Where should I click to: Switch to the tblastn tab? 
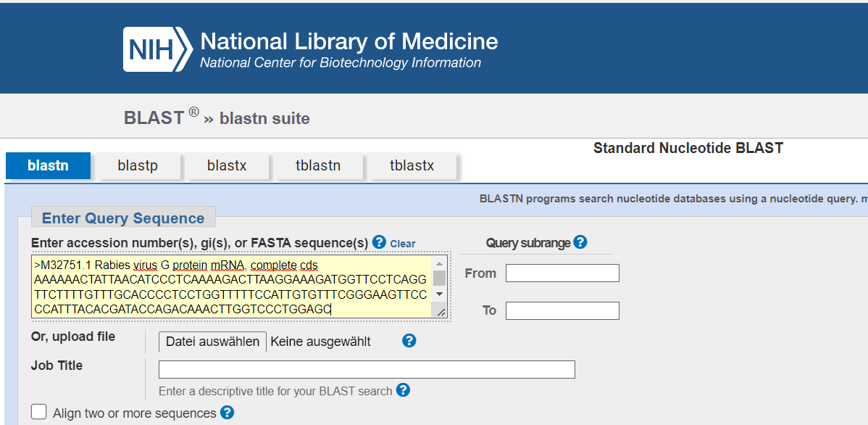pos(319,165)
